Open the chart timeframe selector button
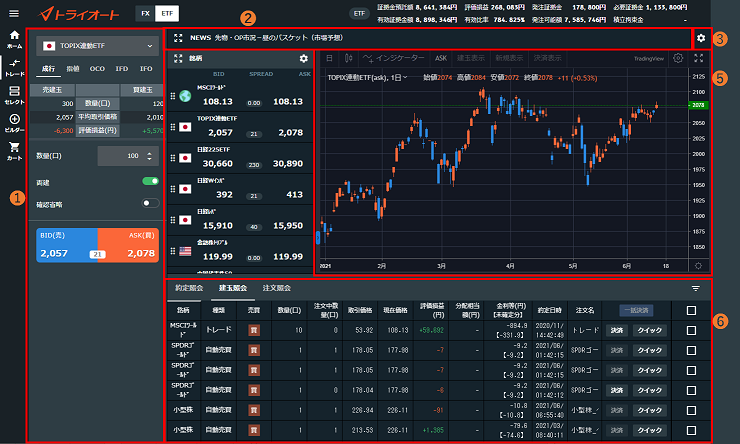Screen dimensions: 740x444 (329, 58)
